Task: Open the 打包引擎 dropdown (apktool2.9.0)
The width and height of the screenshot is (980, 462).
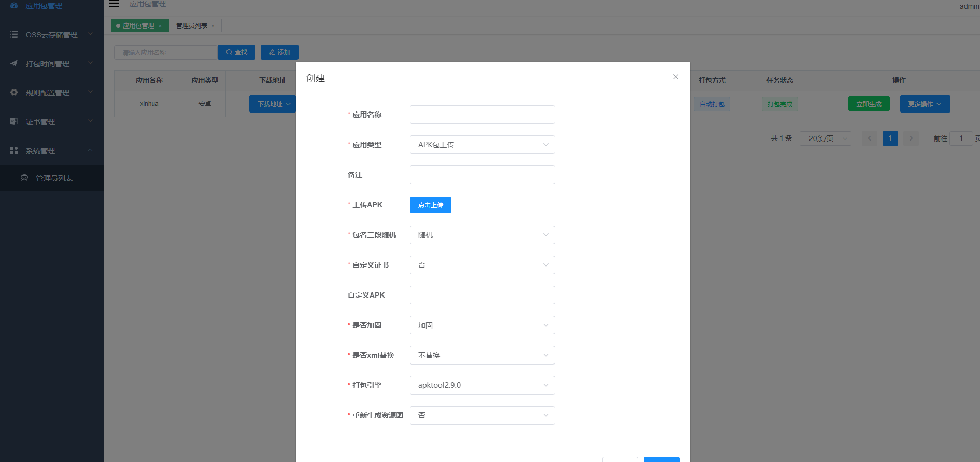Action: (482, 385)
